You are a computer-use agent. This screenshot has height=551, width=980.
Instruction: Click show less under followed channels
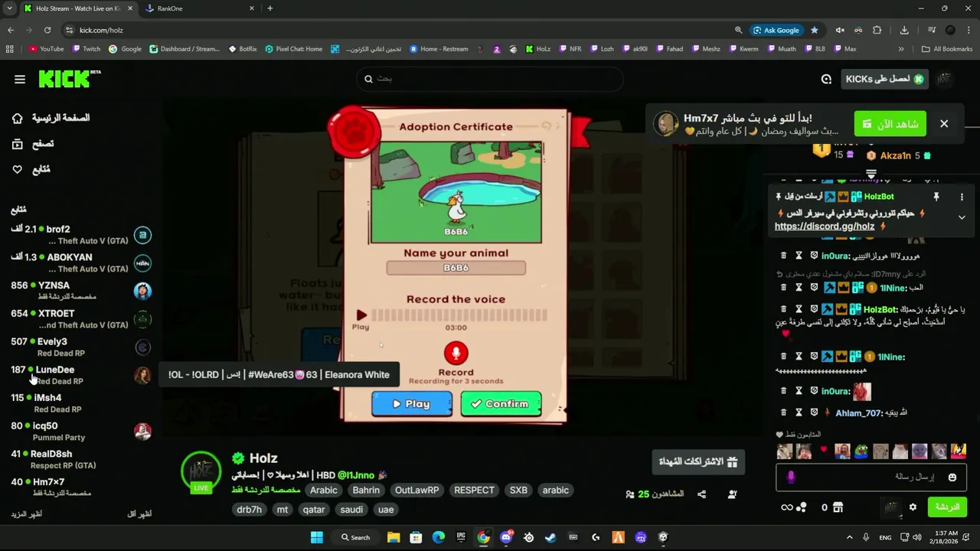click(139, 514)
